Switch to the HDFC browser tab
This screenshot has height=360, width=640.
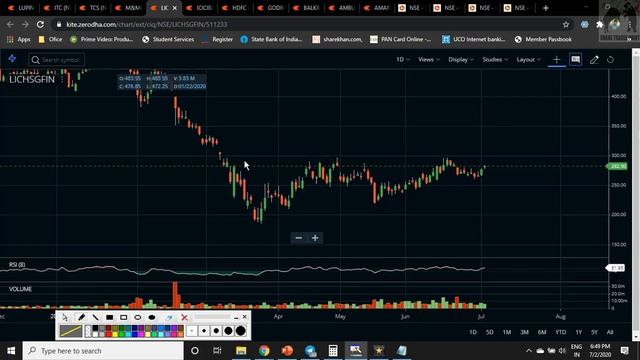[x=235, y=8]
